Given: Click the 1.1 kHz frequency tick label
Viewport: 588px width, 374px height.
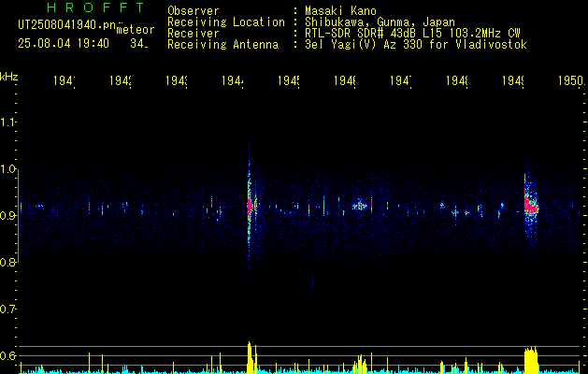Looking at the screenshot, I should click(x=8, y=122).
